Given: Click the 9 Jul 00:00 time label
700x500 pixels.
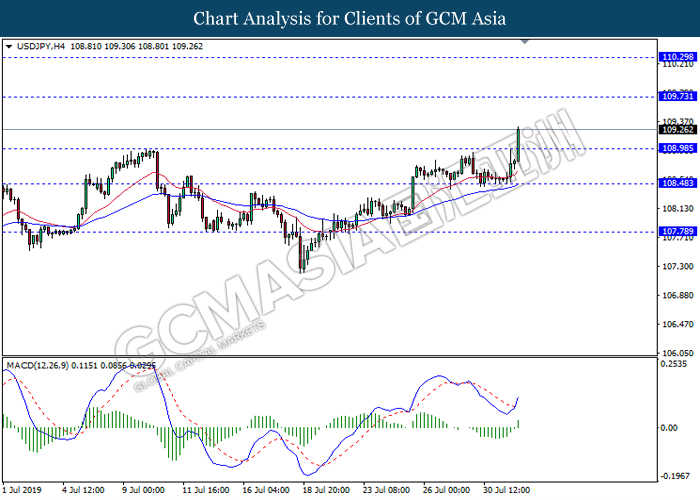Looking at the screenshot, I should coord(144,490).
